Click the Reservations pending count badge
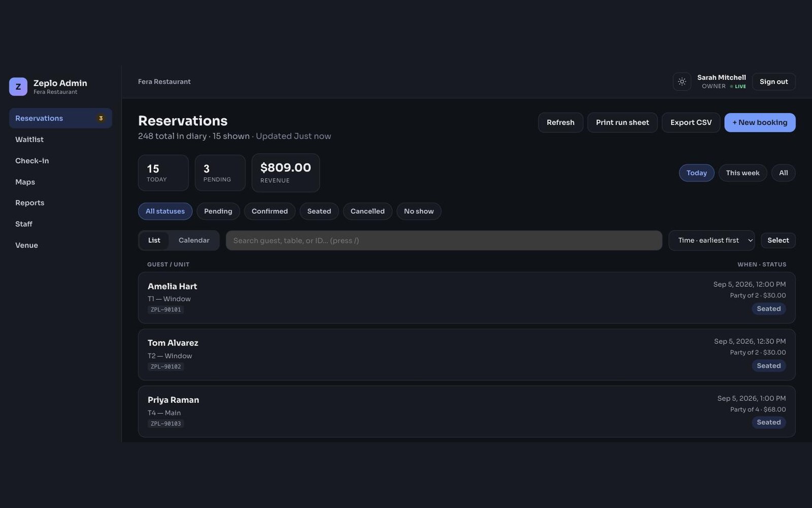The image size is (812, 508). click(x=101, y=118)
